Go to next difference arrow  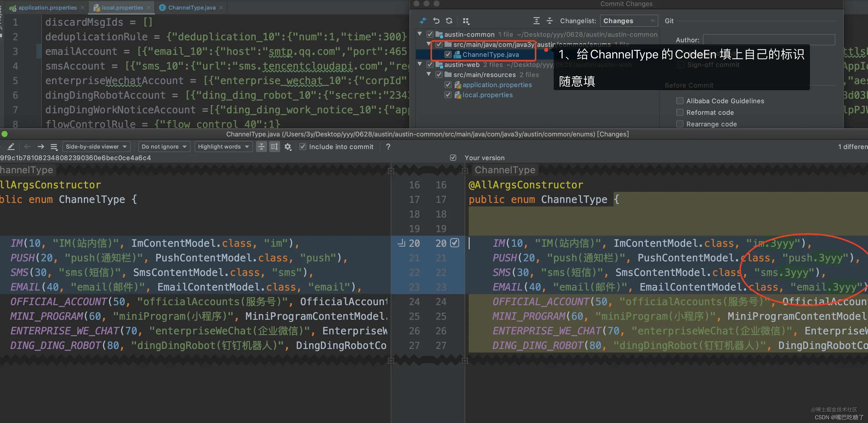tap(41, 147)
